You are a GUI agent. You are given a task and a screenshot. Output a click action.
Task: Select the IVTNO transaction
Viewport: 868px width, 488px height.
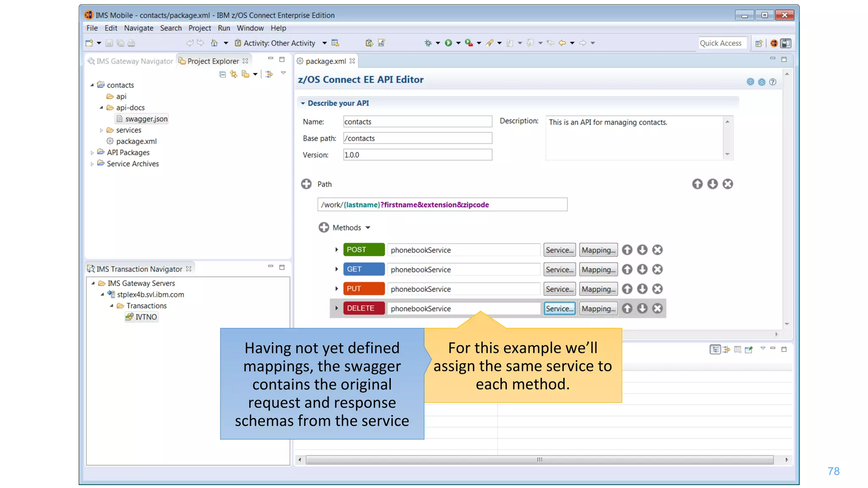pos(142,317)
